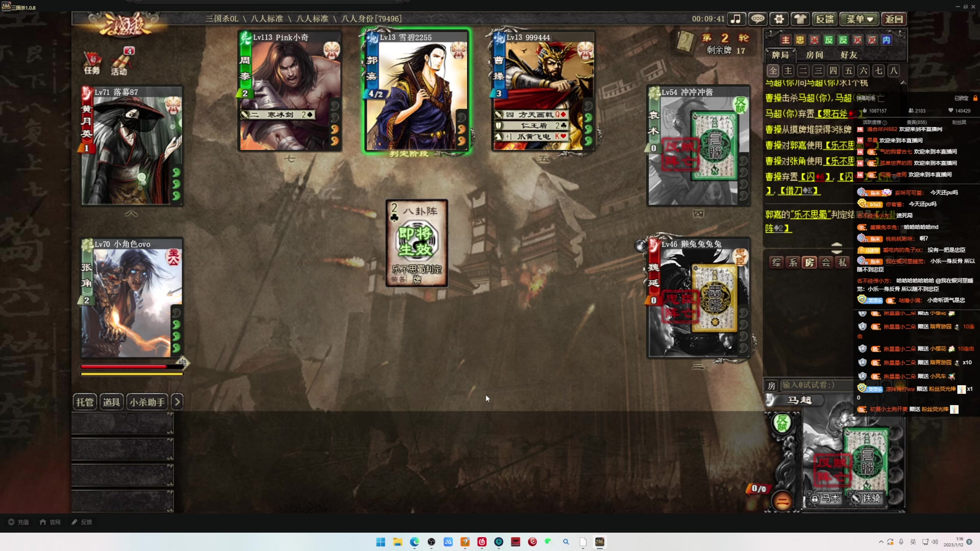Select 周泰 player card Pink小奇
This screenshot has height=551, width=980.
pos(290,91)
